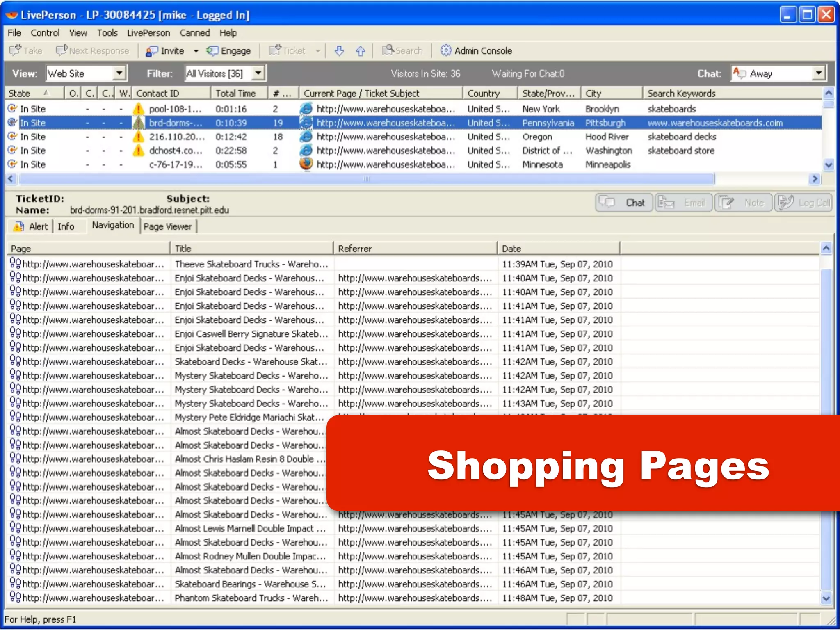Click the Invite visitor icon
The height and width of the screenshot is (630, 840).
[x=152, y=51]
